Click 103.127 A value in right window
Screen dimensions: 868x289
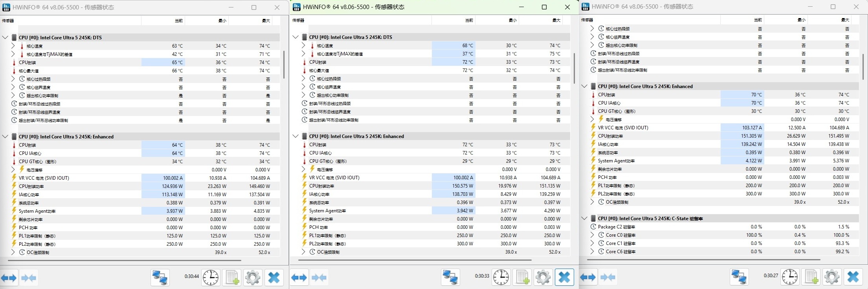pyautogui.click(x=752, y=127)
